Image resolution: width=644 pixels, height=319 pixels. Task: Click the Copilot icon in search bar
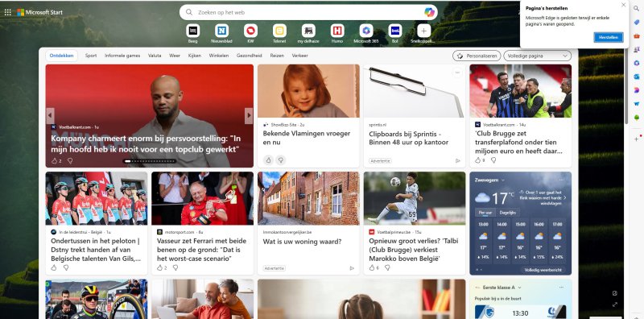point(429,12)
